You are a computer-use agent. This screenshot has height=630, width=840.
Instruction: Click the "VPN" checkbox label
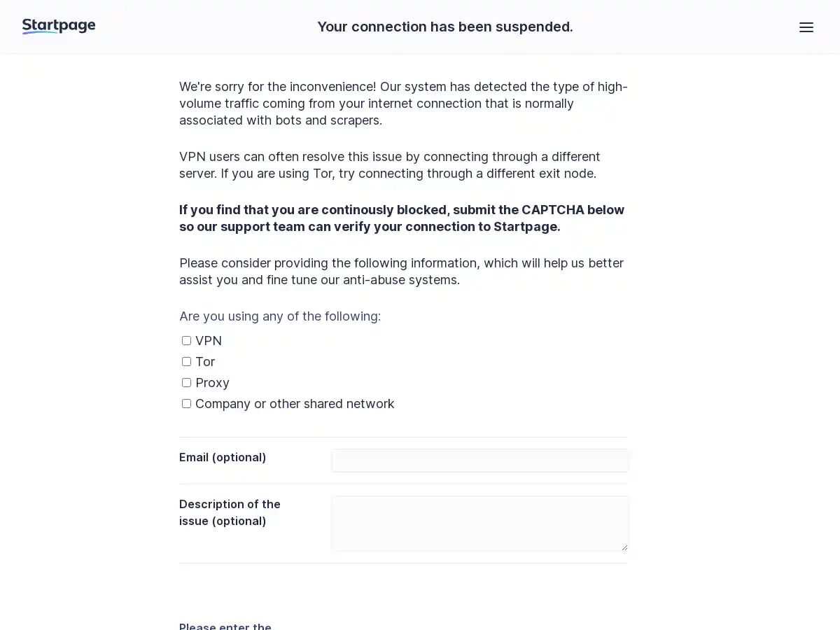click(x=209, y=341)
